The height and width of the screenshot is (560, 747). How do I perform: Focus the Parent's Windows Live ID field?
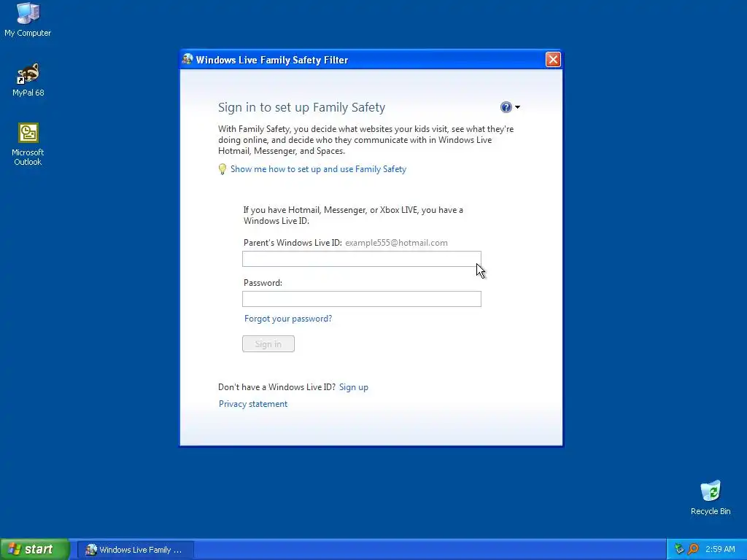[362, 259]
